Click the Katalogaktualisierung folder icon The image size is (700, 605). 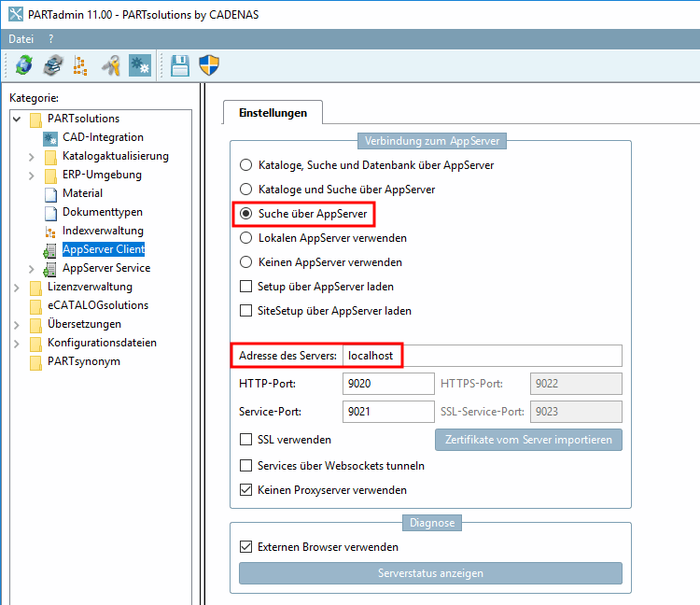(51, 157)
